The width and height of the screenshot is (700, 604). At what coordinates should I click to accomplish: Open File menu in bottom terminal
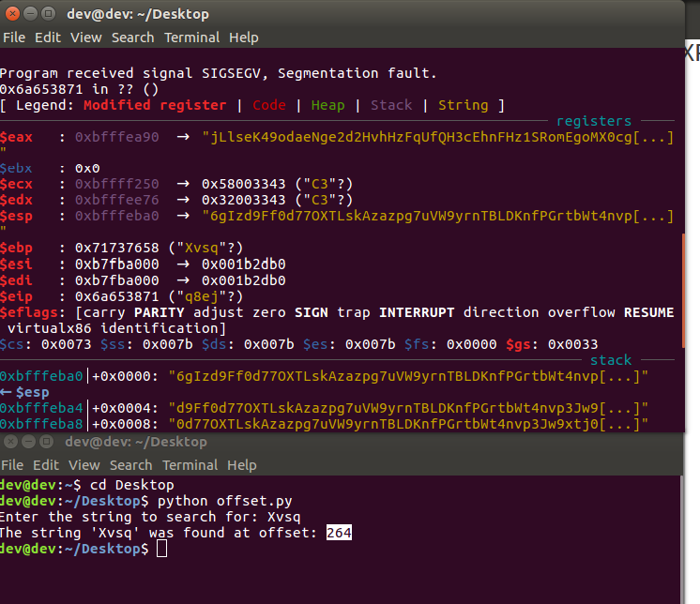coord(12,465)
